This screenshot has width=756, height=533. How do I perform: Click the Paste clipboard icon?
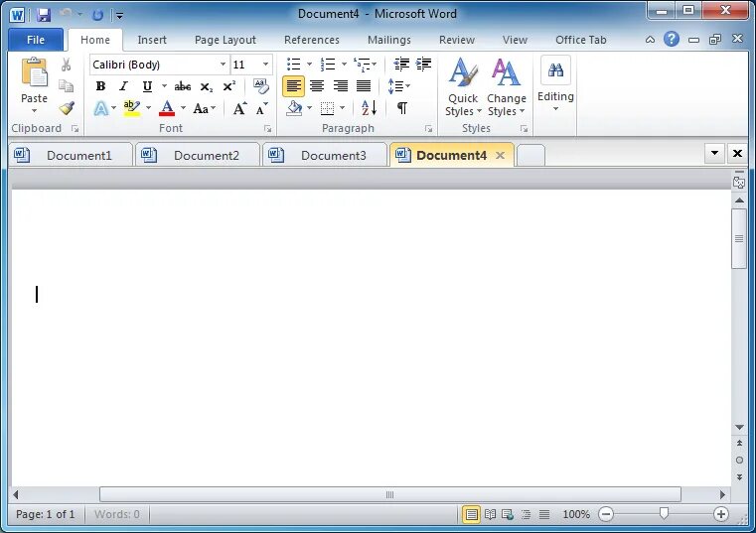tap(34, 72)
